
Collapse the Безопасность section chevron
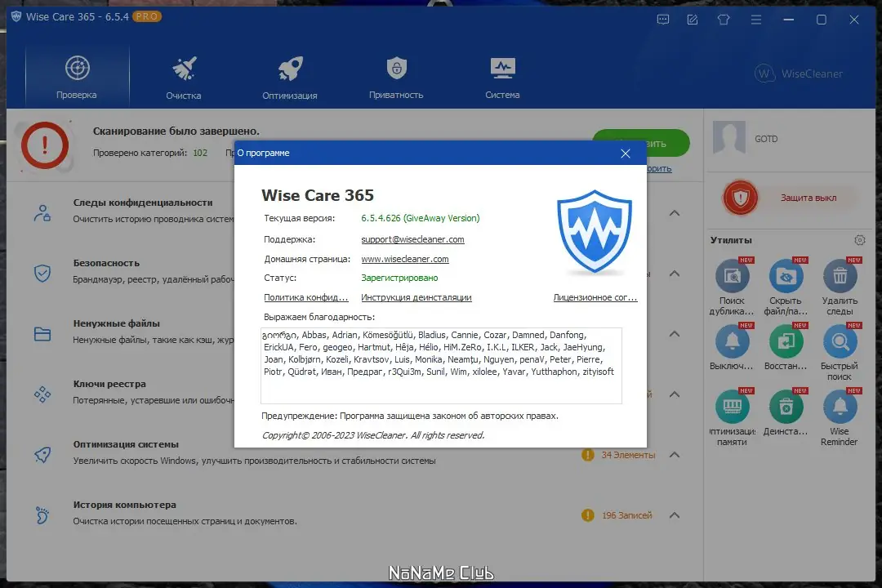(675, 274)
